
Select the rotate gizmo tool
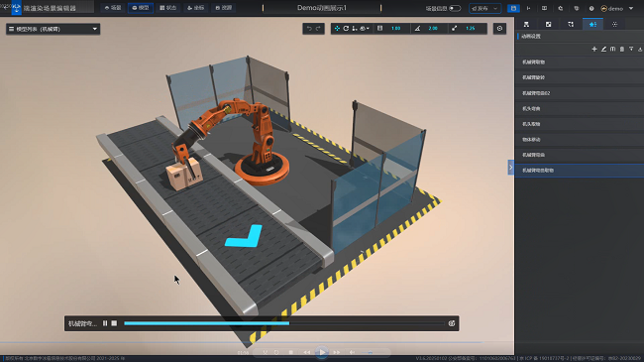click(346, 29)
